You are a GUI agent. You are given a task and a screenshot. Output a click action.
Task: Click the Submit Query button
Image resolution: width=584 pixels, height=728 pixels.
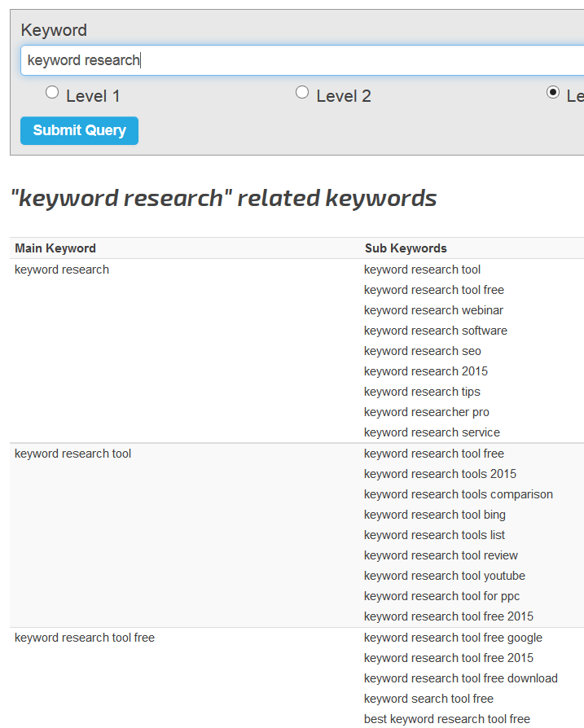[79, 130]
